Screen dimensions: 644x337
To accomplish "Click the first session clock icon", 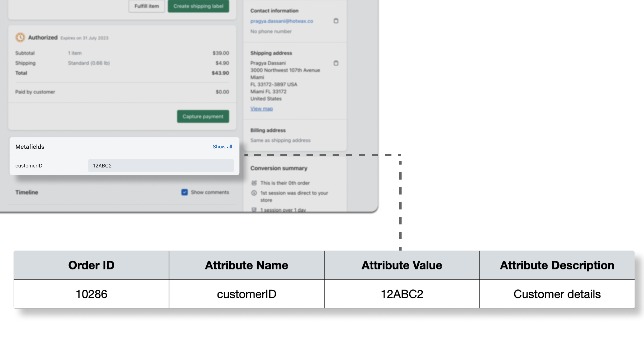I will click(254, 193).
